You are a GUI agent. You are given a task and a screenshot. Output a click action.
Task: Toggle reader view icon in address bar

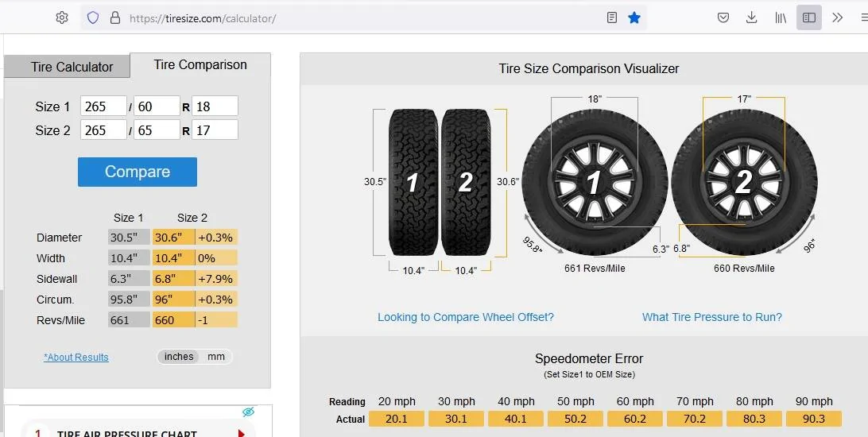click(x=612, y=17)
